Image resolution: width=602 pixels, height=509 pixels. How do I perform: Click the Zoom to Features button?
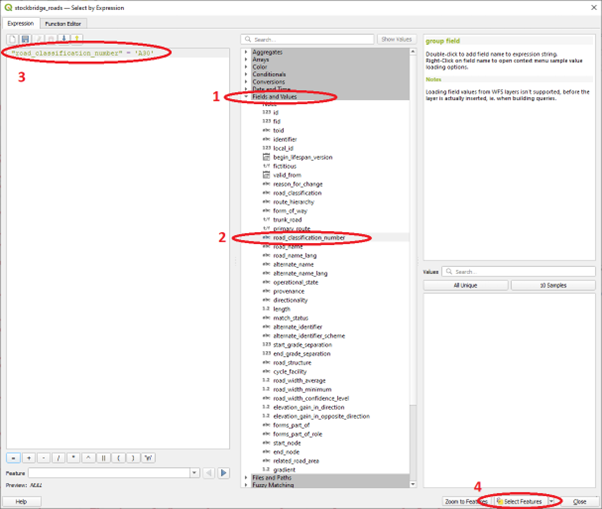point(467,501)
